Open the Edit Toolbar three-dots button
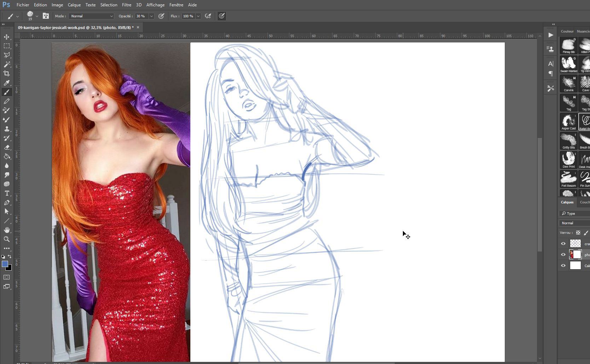The height and width of the screenshot is (364, 590). pos(7,248)
